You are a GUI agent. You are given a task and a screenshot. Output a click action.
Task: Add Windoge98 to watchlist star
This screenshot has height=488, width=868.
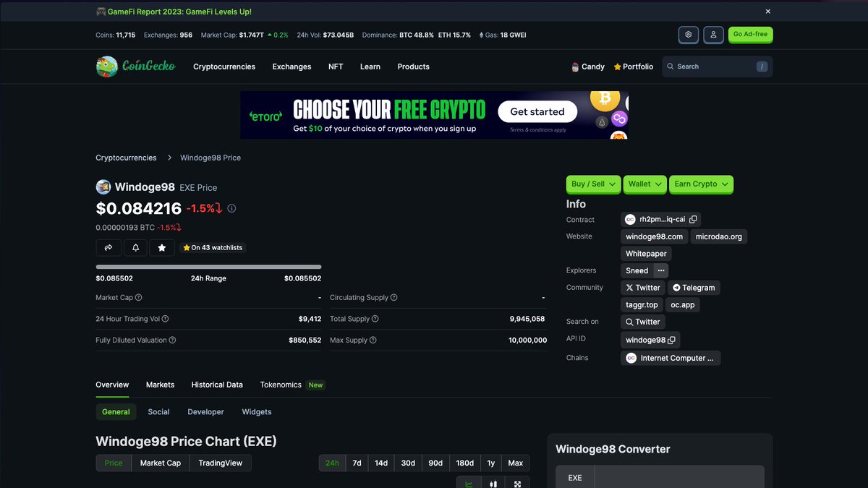coord(162,247)
